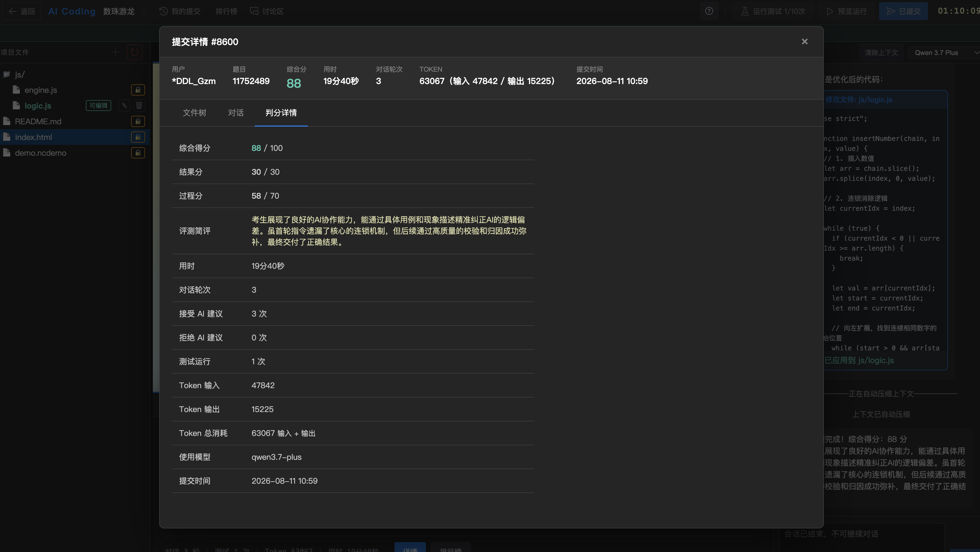
Task: Open the 我的提交 history menu
Action: 180,11
